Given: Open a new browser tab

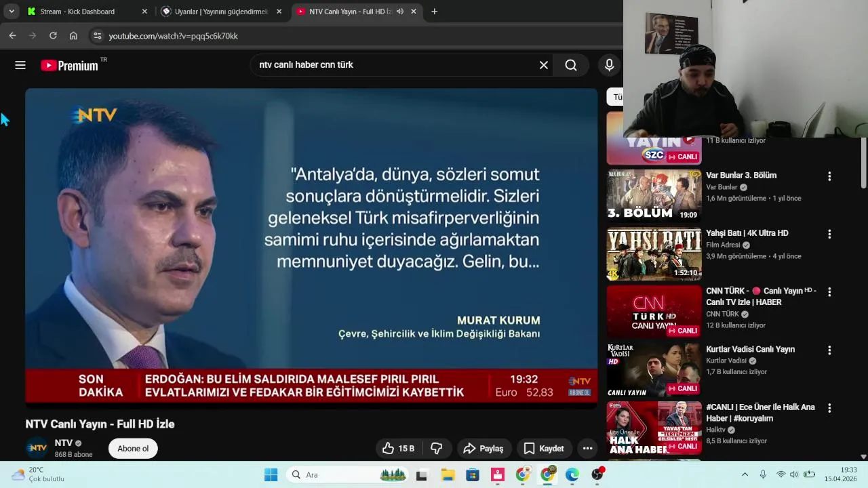Looking at the screenshot, I should point(434,12).
